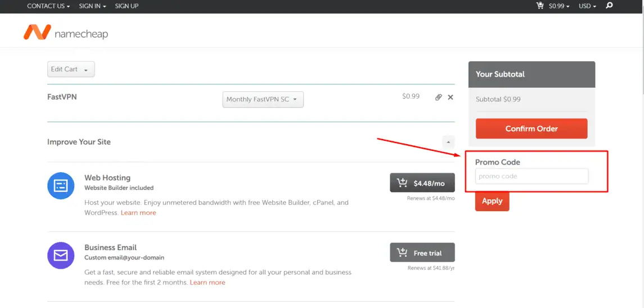The width and height of the screenshot is (644, 308).
Task: Open the Contact Us menu
Action: (x=48, y=6)
